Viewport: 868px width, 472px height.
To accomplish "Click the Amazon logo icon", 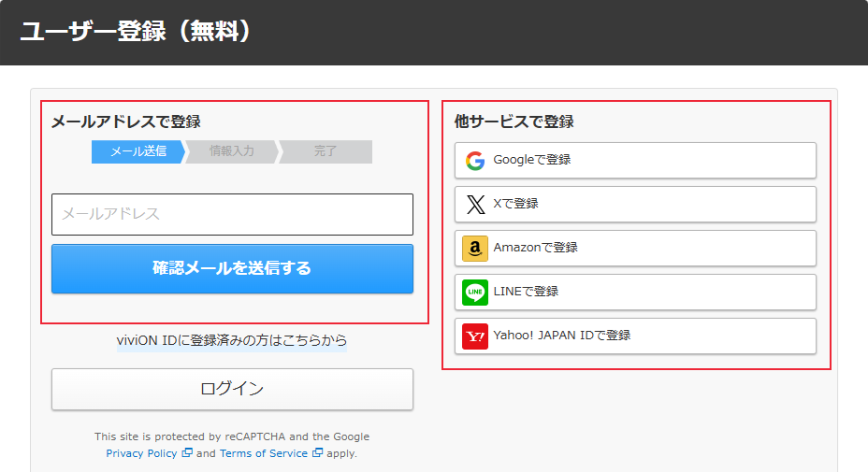I will 475,248.
